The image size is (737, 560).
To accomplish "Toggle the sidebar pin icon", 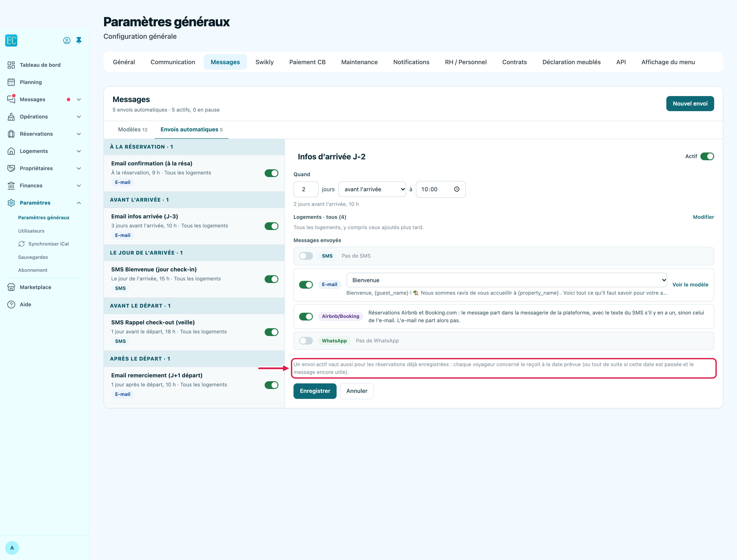I will 79,40.
